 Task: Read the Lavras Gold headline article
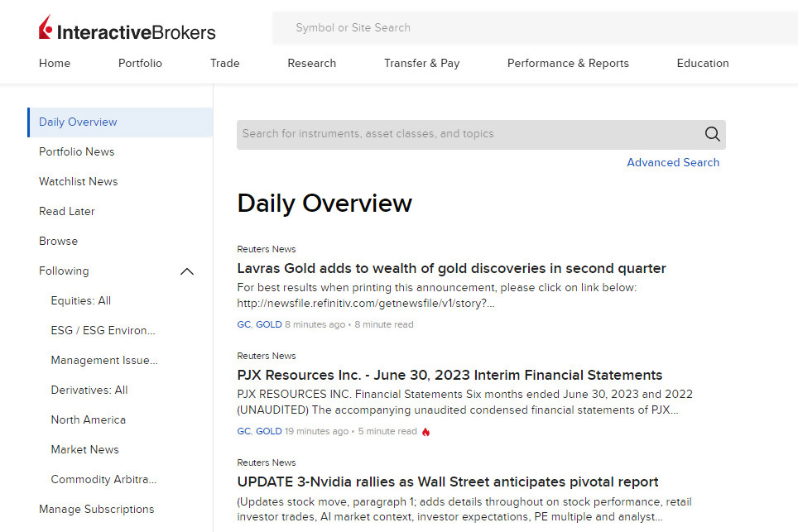(451, 268)
